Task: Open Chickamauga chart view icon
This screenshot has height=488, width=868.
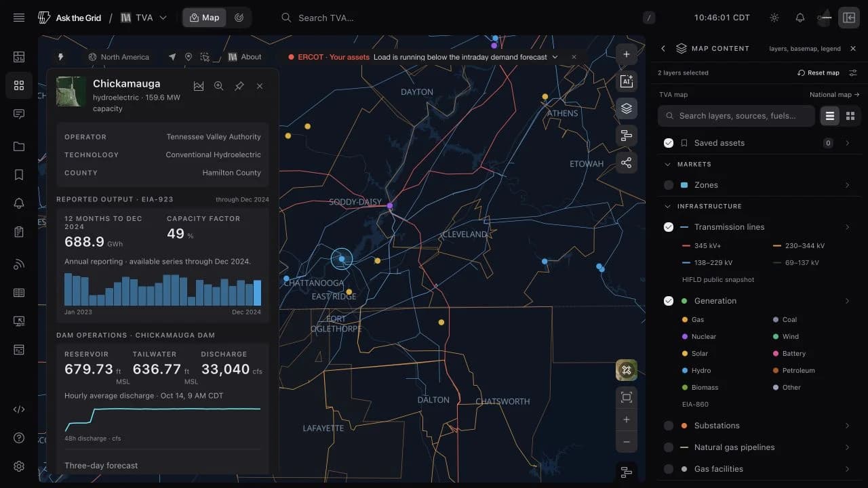Action: pos(199,86)
